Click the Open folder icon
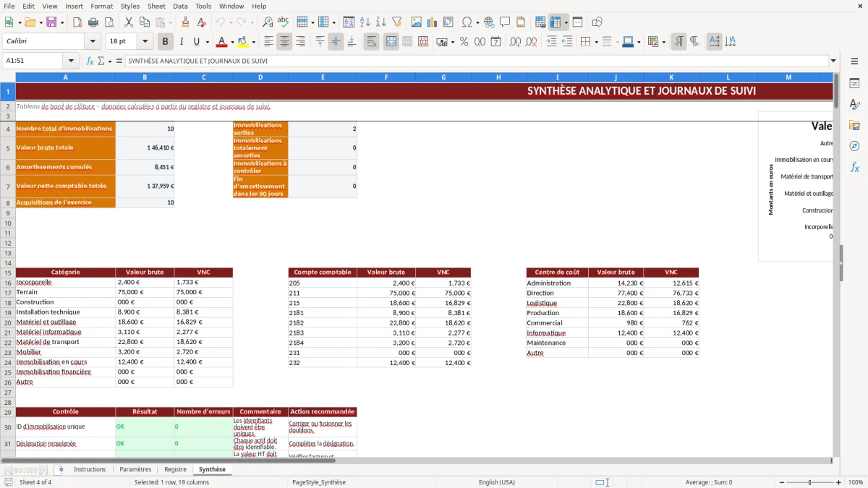 [x=30, y=22]
